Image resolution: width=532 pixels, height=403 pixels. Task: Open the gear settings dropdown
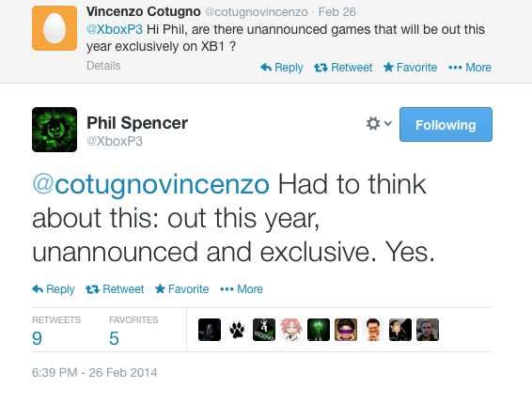(x=379, y=123)
